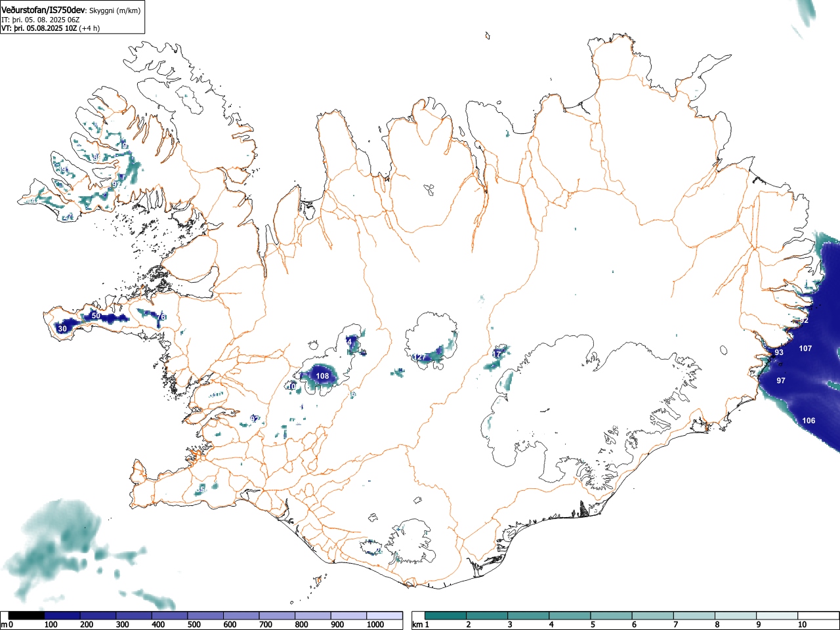The height and width of the screenshot is (630, 840).
Task: Select the IT: þri. 05. 08. 2025 06Z line
Action: 41,20
